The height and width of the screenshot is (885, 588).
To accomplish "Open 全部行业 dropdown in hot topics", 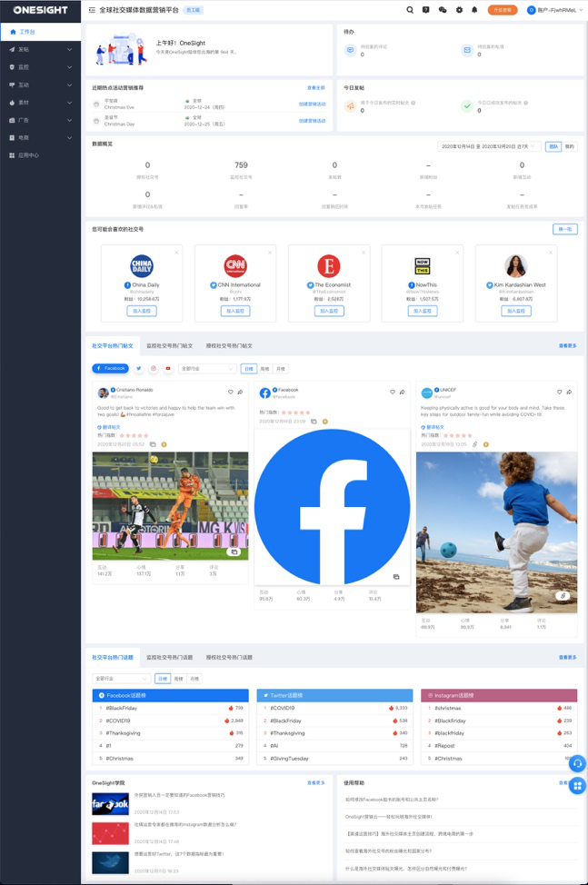I will [x=121, y=679].
